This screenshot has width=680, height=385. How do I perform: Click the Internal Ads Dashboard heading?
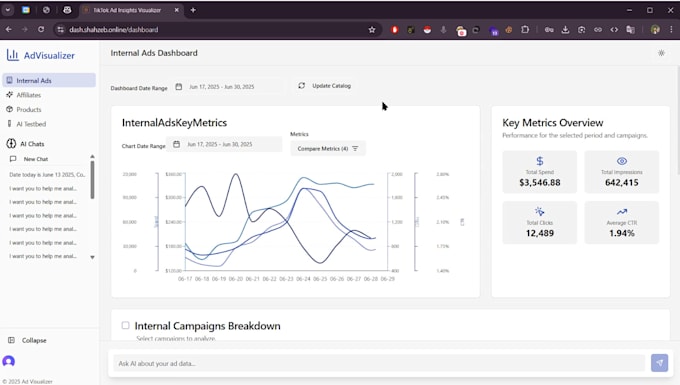tap(154, 53)
